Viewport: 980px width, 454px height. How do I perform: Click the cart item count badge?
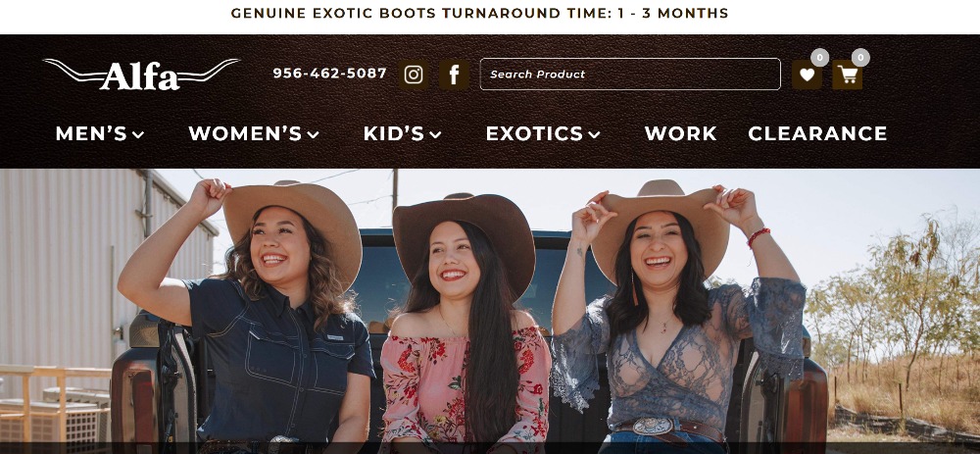click(860, 58)
